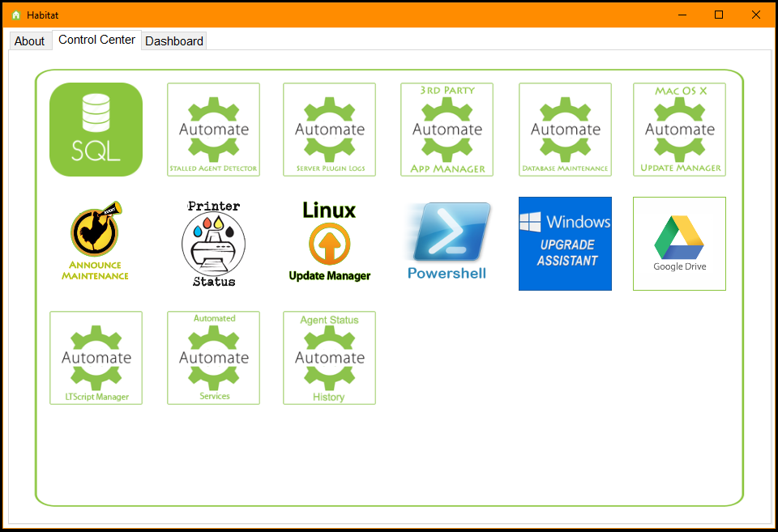The image size is (778, 532).
Task: Launch Windows Upgrade Assistant
Action: coord(565,244)
